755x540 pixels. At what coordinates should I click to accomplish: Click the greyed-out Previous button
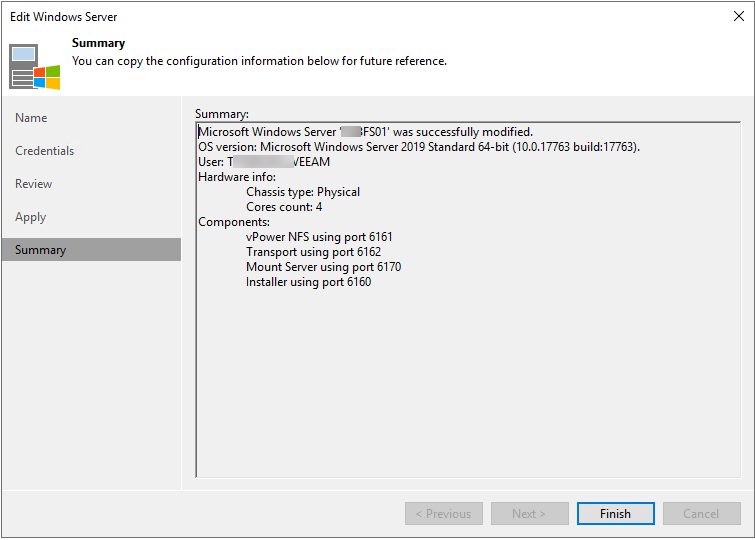443,514
